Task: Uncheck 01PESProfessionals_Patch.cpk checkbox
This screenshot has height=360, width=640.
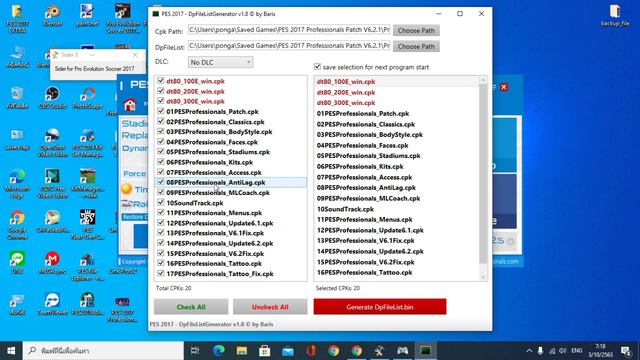Action: [160, 111]
